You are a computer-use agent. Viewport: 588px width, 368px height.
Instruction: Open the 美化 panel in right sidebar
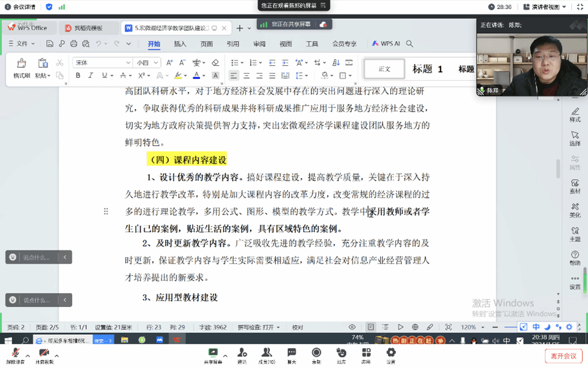[575, 210]
